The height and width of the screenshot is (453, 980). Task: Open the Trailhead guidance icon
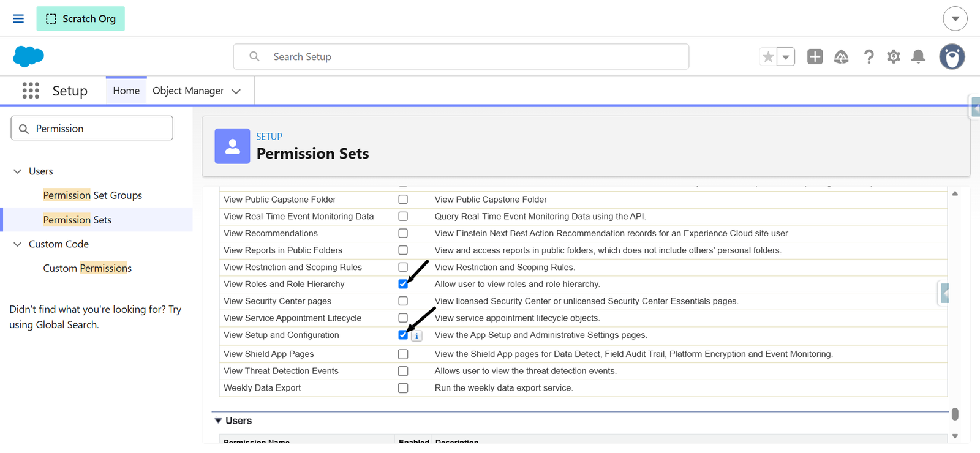coord(842,57)
